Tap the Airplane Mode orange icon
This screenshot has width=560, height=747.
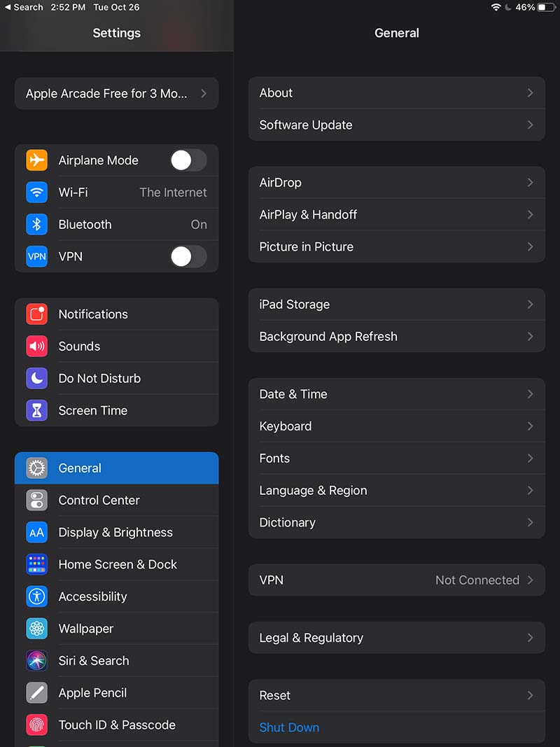pos(37,160)
